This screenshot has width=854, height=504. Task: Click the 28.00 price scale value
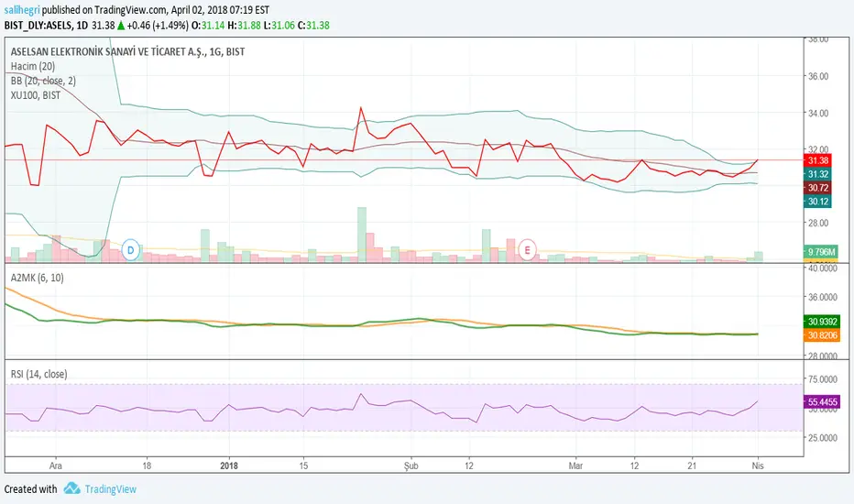(817, 223)
